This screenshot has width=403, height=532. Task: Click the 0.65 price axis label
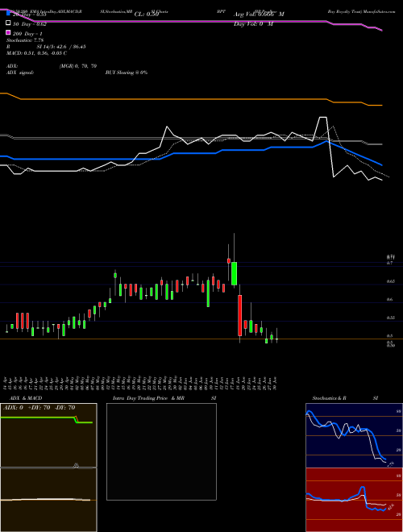390,281
